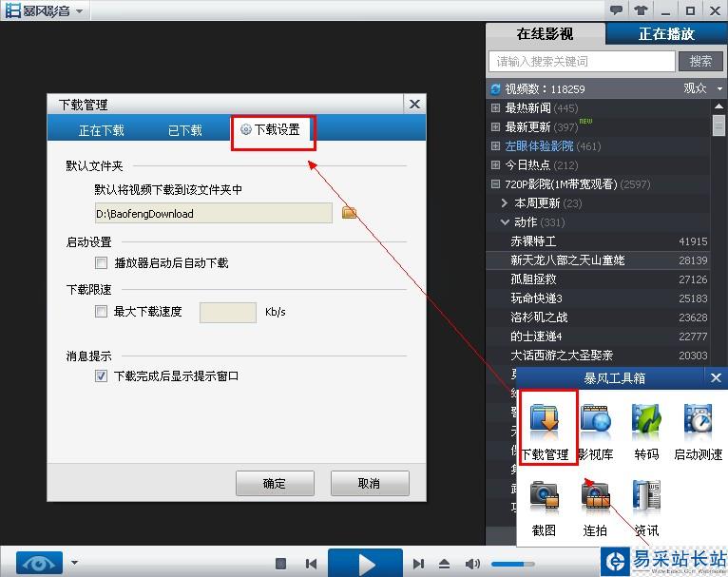Browse for download folder with folder icon

coord(349,213)
